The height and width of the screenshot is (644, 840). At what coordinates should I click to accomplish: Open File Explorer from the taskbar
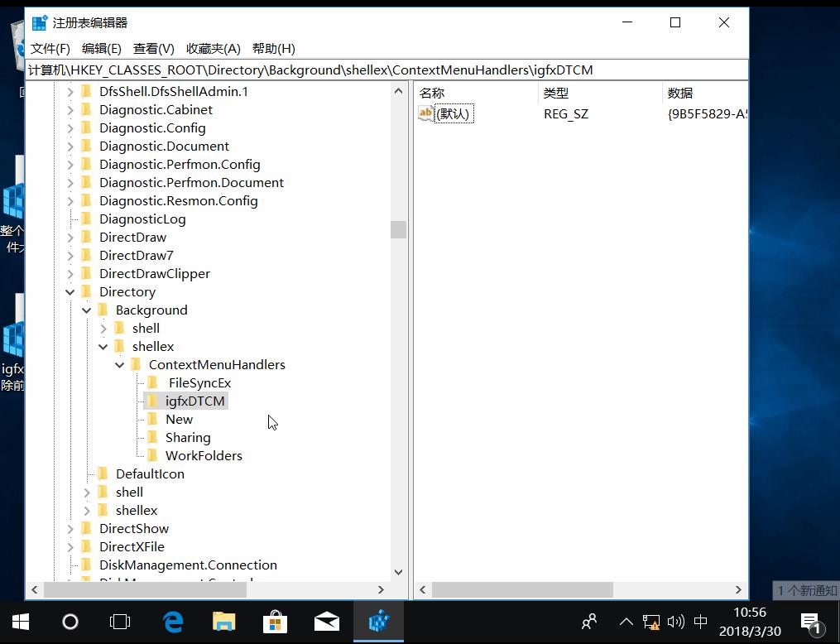(x=223, y=622)
